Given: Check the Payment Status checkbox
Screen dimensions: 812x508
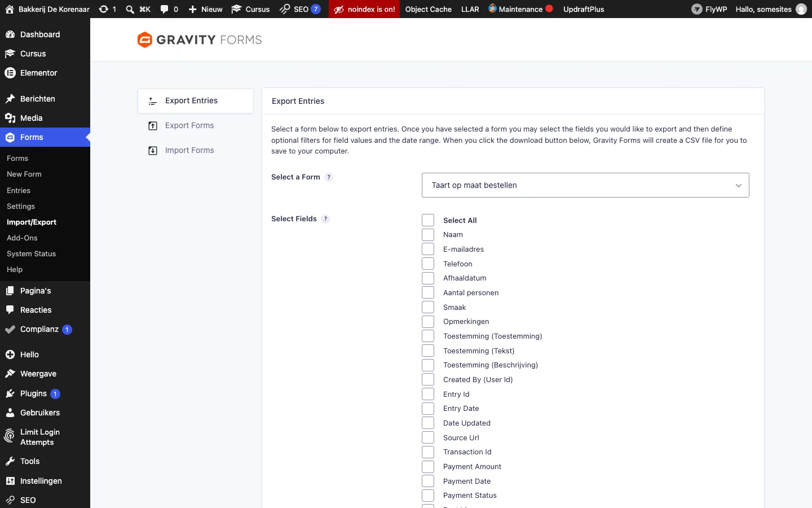Looking at the screenshot, I should [x=428, y=496].
